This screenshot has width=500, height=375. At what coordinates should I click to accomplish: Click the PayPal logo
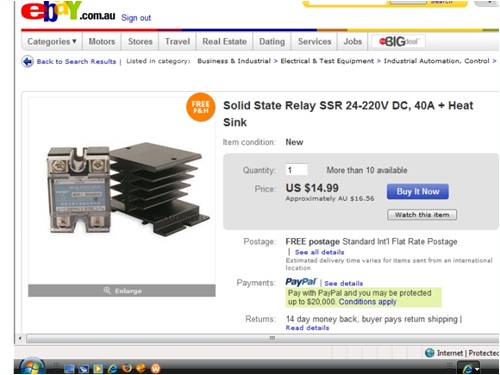(301, 282)
